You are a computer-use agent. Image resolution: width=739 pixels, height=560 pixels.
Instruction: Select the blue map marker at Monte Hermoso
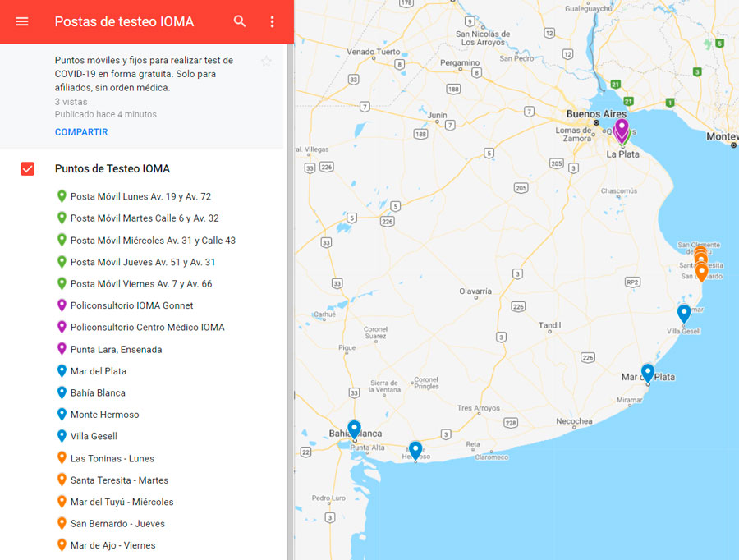click(x=415, y=451)
